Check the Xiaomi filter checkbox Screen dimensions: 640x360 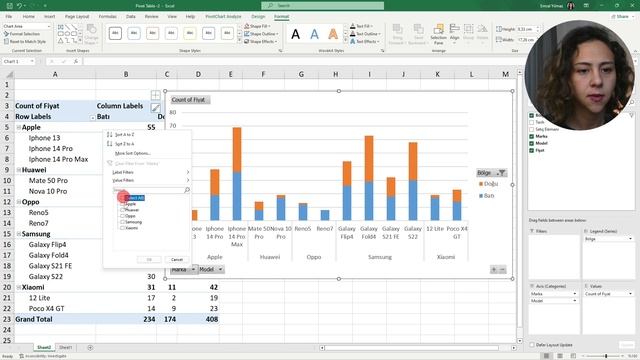pos(122,228)
